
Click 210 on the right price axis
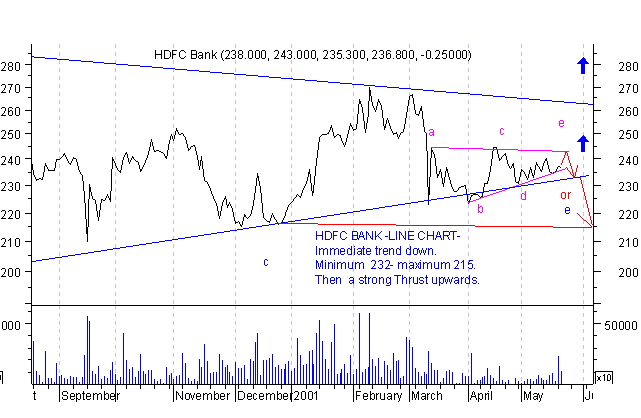point(628,243)
